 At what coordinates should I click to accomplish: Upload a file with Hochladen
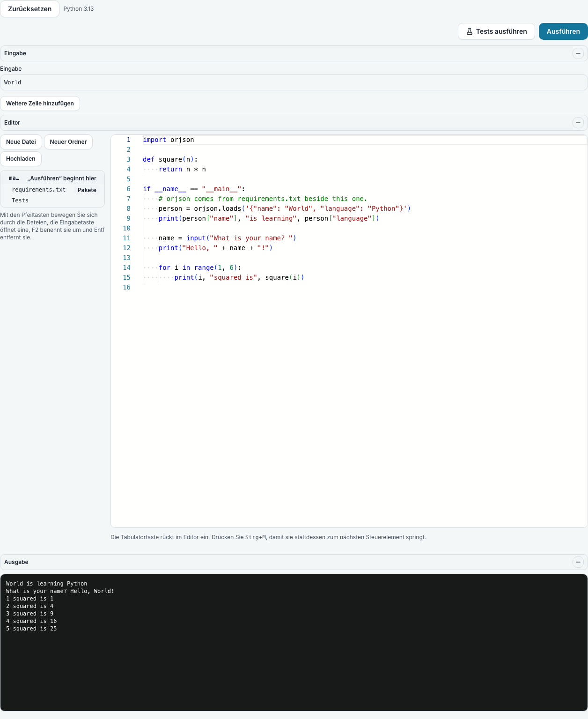coord(21,159)
